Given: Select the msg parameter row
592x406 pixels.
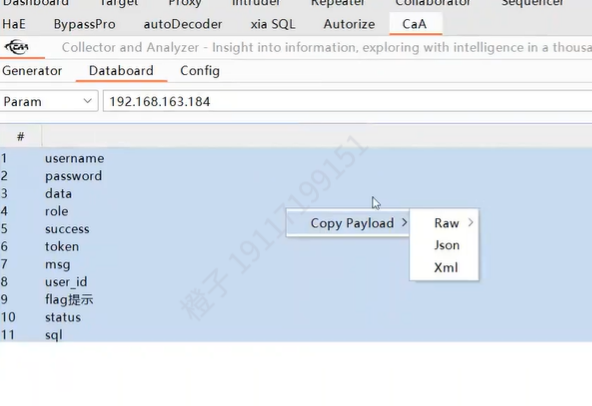Looking at the screenshot, I should tap(296, 264).
